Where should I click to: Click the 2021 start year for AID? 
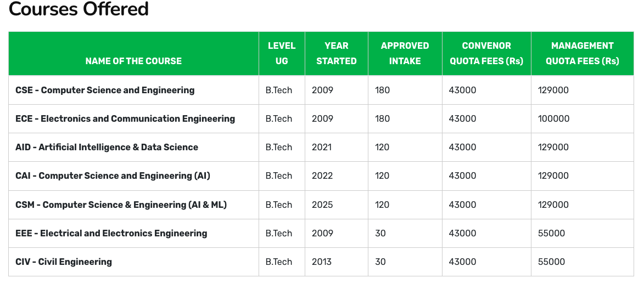(x=322, y=147)
